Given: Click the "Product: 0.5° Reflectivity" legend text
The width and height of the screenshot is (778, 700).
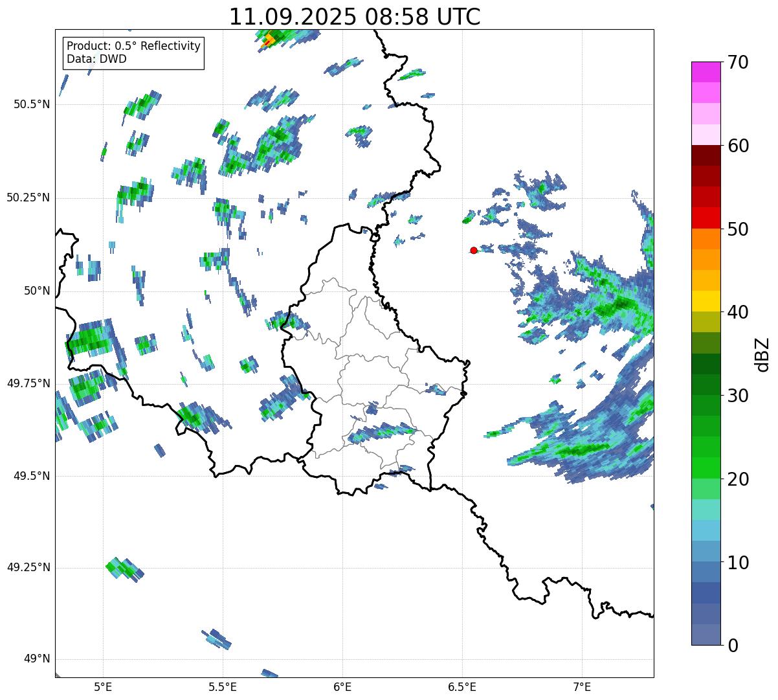Looking at the screenshot, I should [133, 47].
